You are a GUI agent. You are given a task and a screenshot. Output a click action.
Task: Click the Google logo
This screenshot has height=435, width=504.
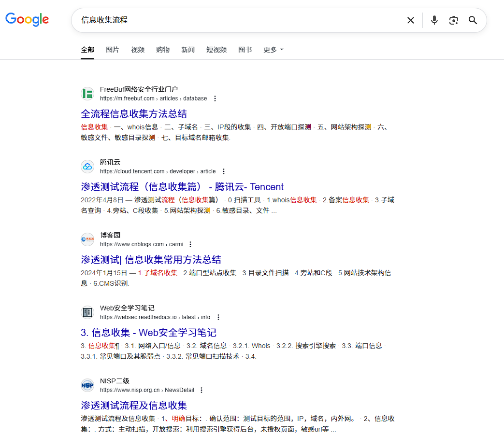[27, 20]
